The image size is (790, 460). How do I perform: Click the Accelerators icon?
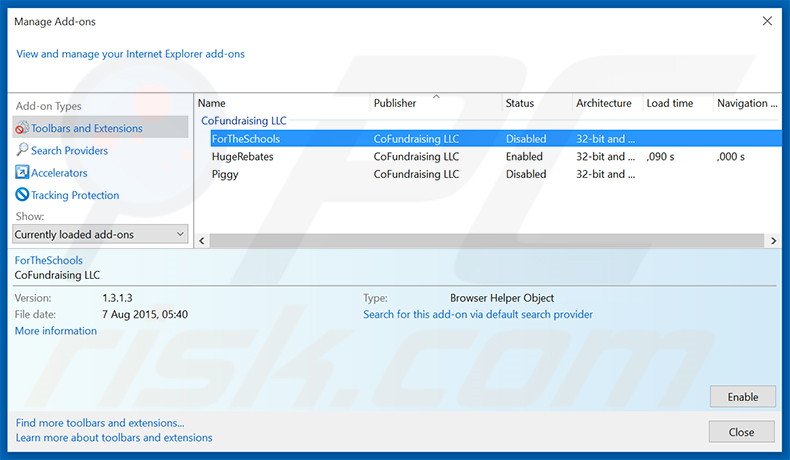tap(22, 172)
